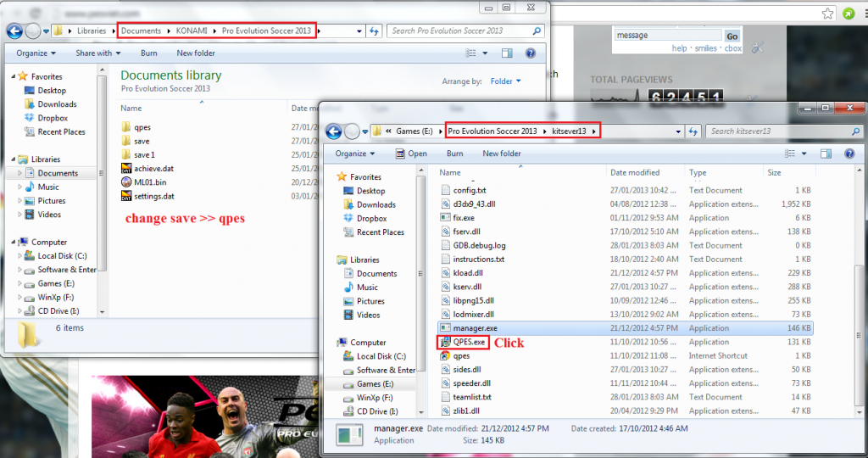
Task: Collapse Computer in Documents window sidebar
Action: click(x=14, y=242)
